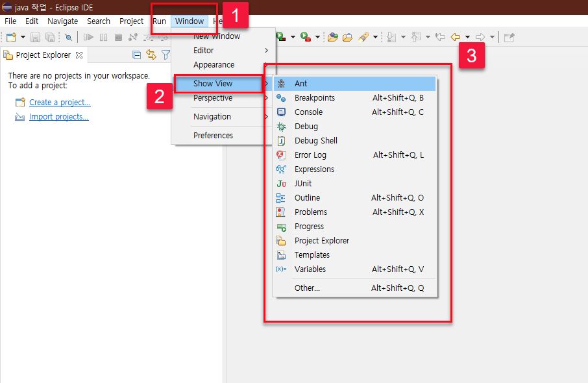588x383 pixels.
Task: Select the Progress view
Action: click(x=355, y=226)
